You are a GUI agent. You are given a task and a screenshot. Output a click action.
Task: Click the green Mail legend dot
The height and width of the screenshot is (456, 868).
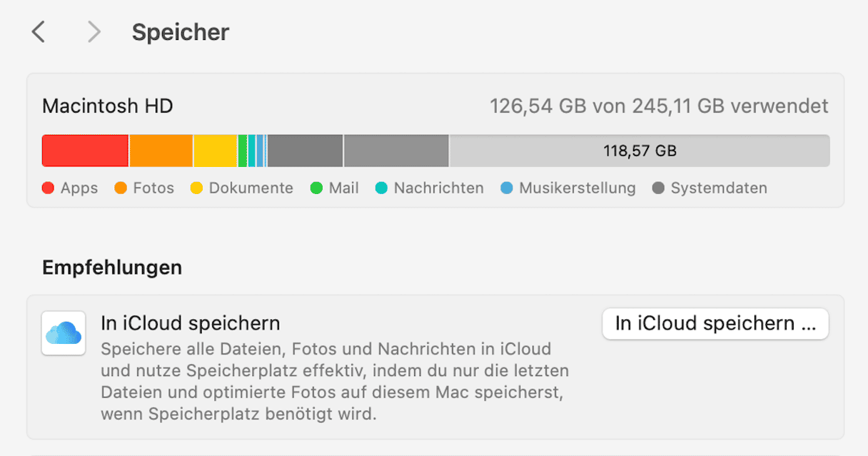[x=316, y=188]
